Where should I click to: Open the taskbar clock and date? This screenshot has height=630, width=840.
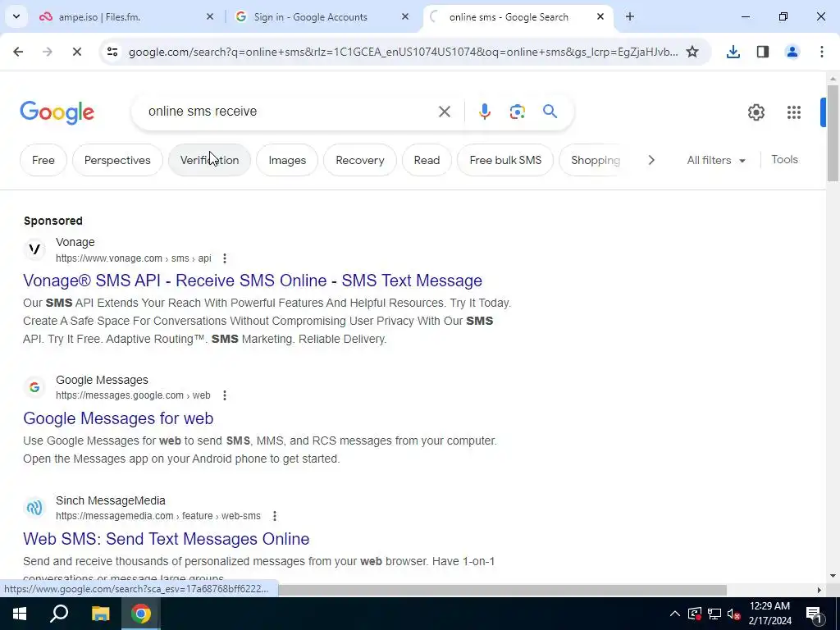(x=769, y=614)
